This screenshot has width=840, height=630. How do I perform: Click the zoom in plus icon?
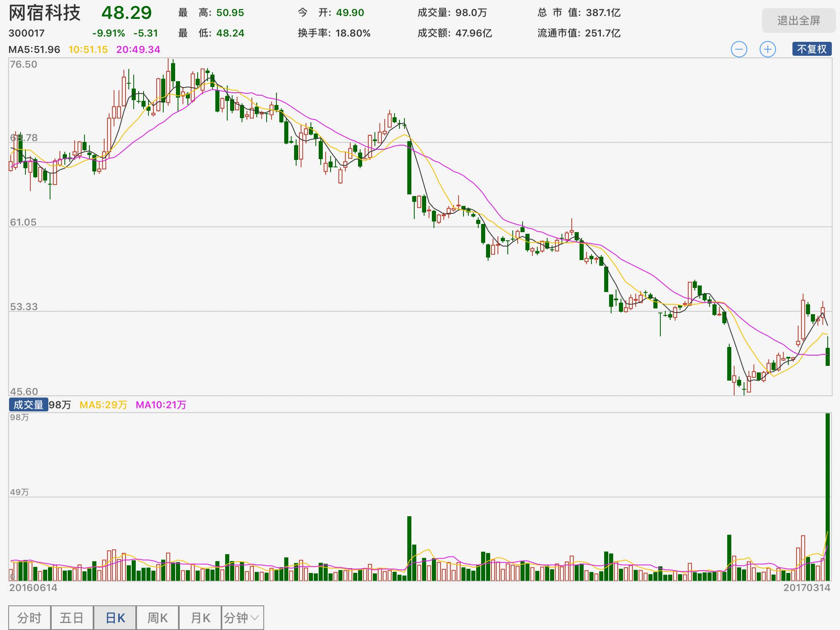click(x=767, y=50)
